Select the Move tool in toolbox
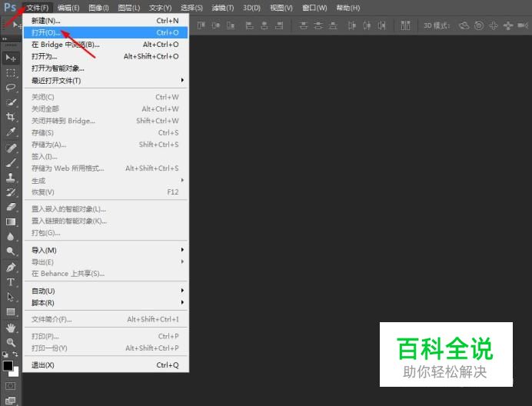The height and width of the screenshot is (406, 532). point(11,58)
